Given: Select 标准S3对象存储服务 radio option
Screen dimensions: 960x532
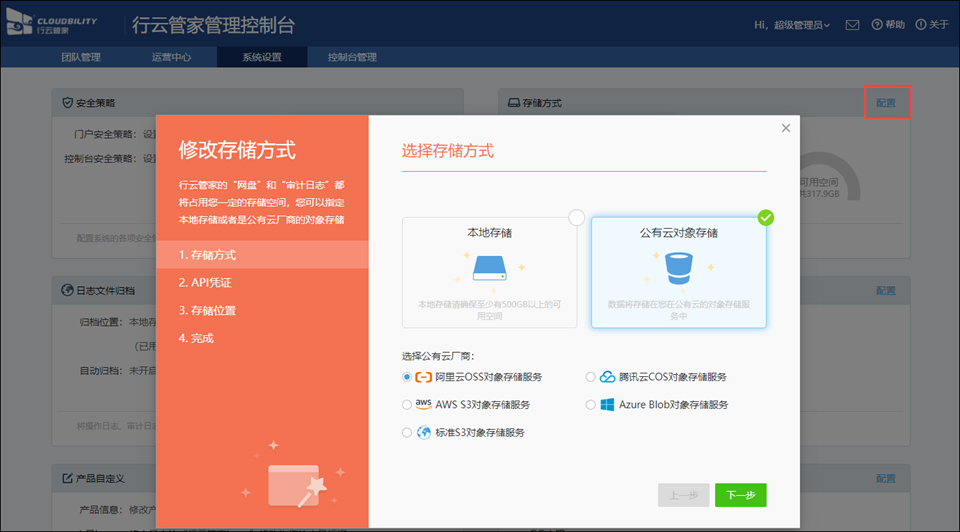Looking at the screenshot, I should 406,433.
